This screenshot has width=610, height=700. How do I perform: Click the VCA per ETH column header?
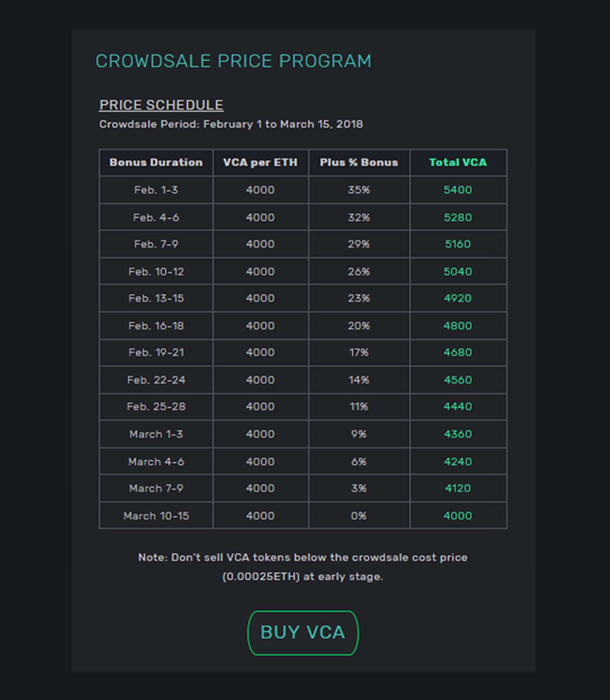coord(261,162)
